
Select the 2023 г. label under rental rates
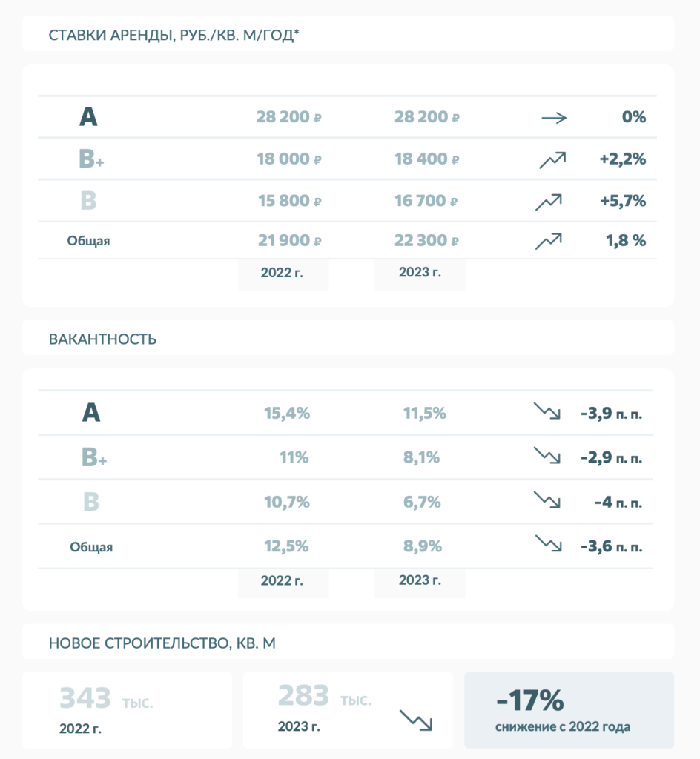420,272
